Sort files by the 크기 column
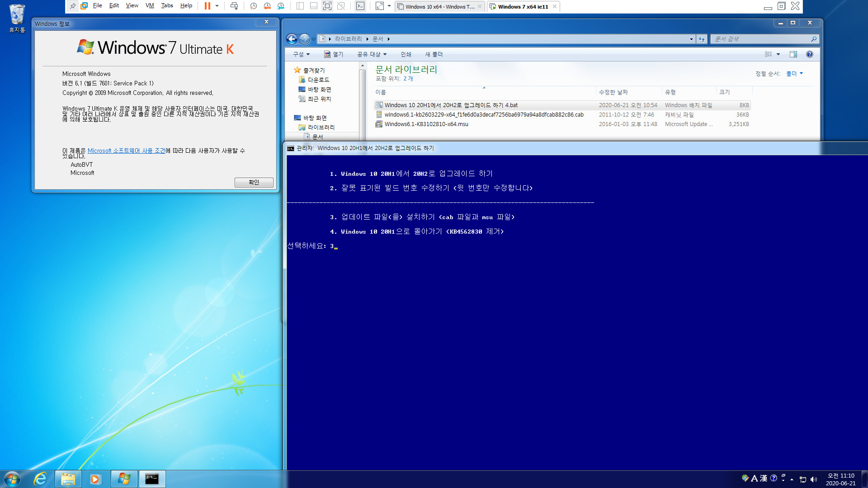 [734, 92]
